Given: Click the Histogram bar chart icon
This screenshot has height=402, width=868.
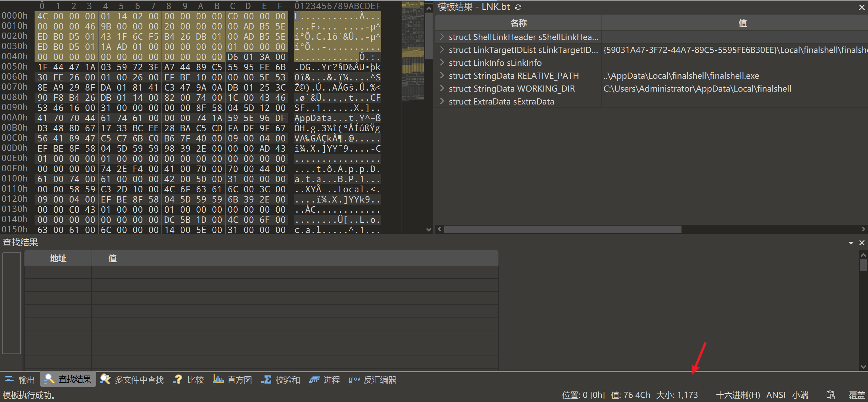Looking at the screenshot, I should tap(218, 379).
